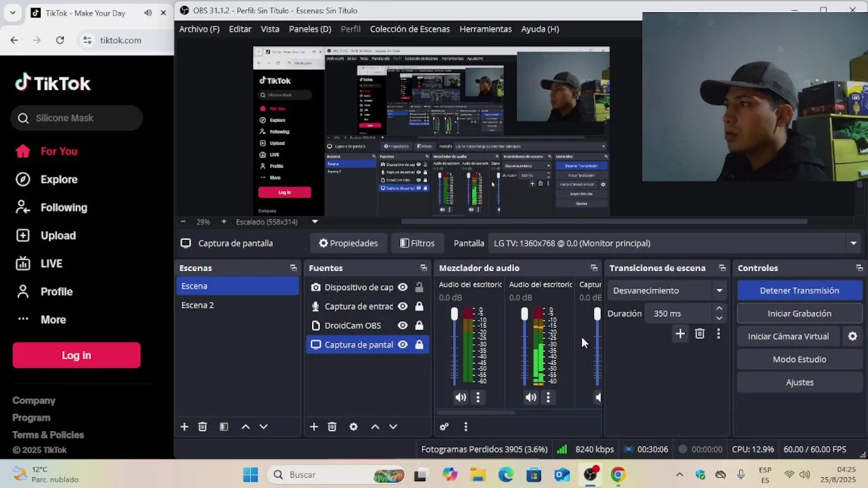Screen dimensions: 868x488
Task: Open source properties gear in Fuentes
Action: [353, 426]
